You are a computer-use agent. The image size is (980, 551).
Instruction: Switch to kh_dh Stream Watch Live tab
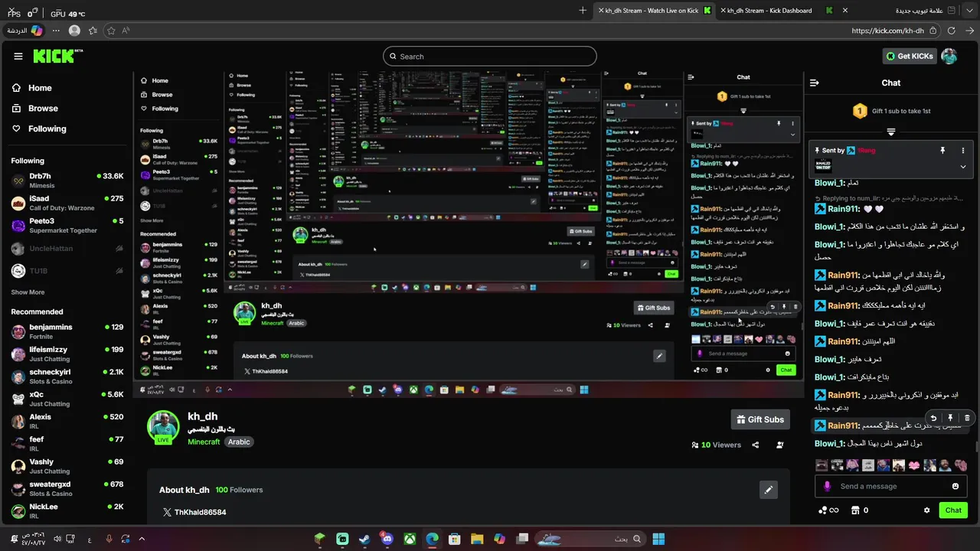(653, 11)
